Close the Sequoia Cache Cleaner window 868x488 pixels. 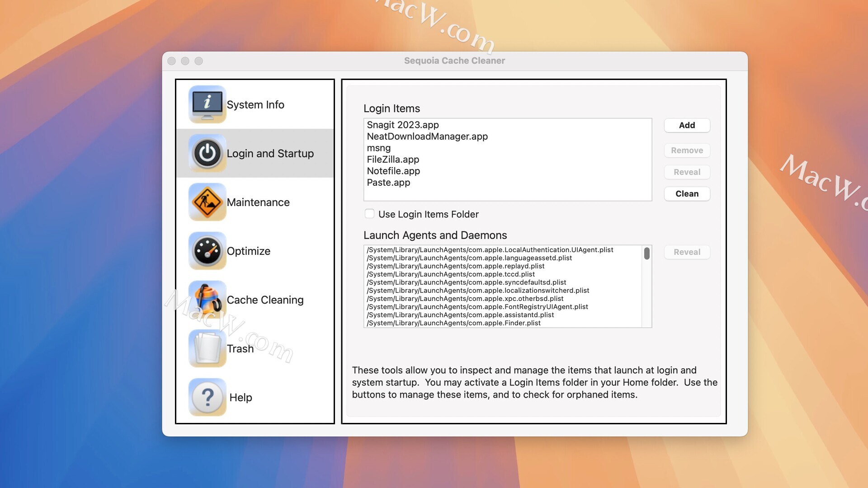[x=171, y=61]
